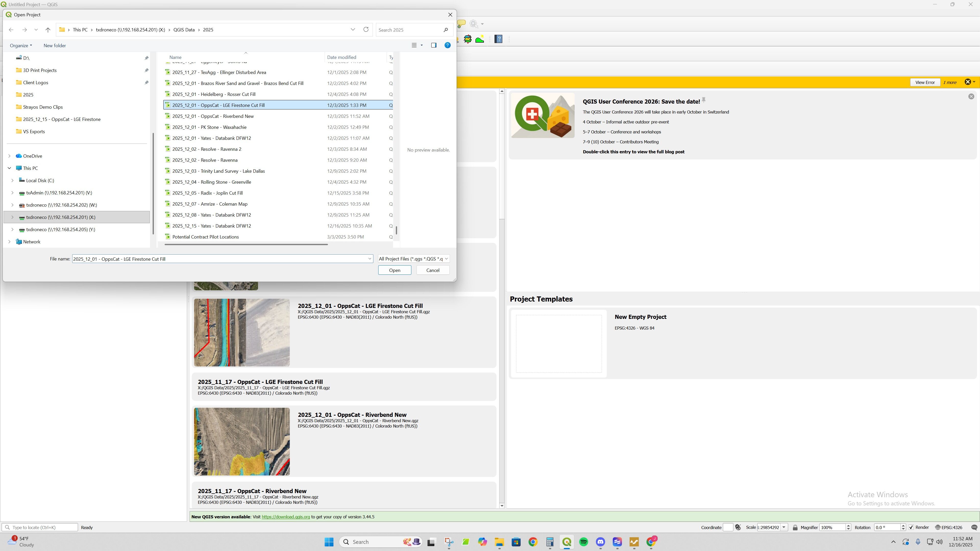Click the Run Feature Action gear icon
The height and width of the screenshot is (551, 980).
pos(474,24)
